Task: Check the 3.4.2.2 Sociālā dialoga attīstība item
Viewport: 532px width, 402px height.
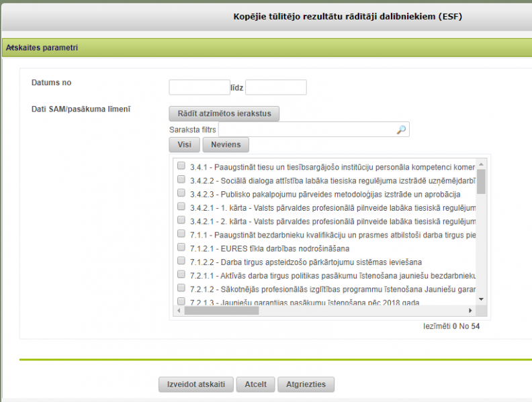Action: pos(181,179)
